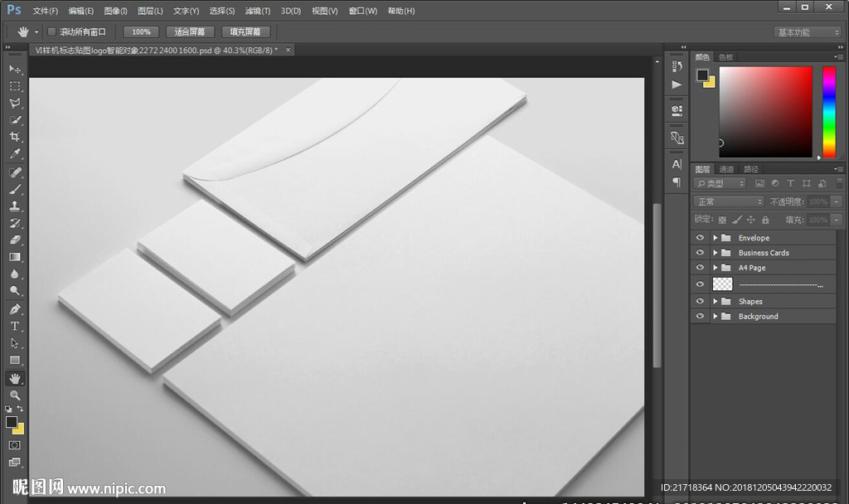Viewport: 849px width, 504px height.
Task: Click the lock all layers icon
Action: [x=764, y=220]
